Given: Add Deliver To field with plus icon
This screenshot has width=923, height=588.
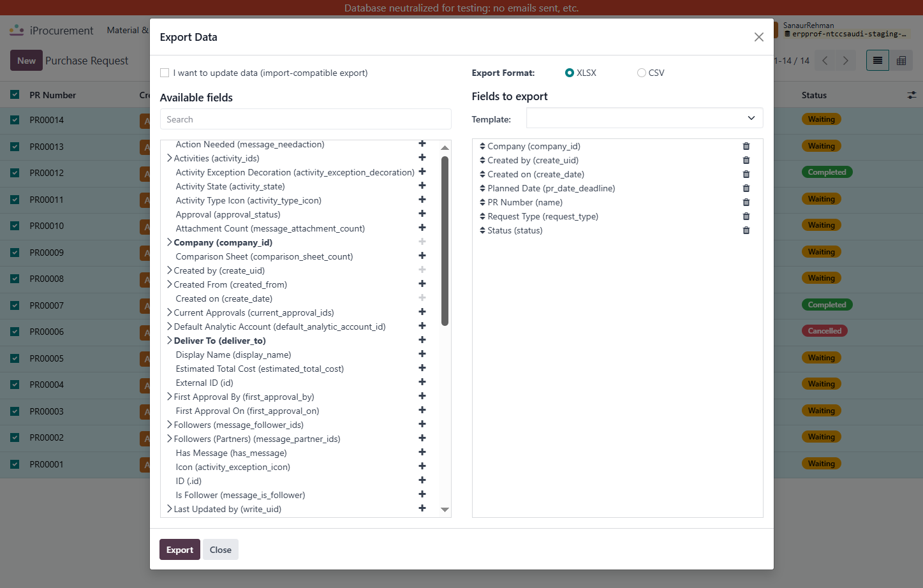Looking at the screenshot, I should click(x=422, y=340).
